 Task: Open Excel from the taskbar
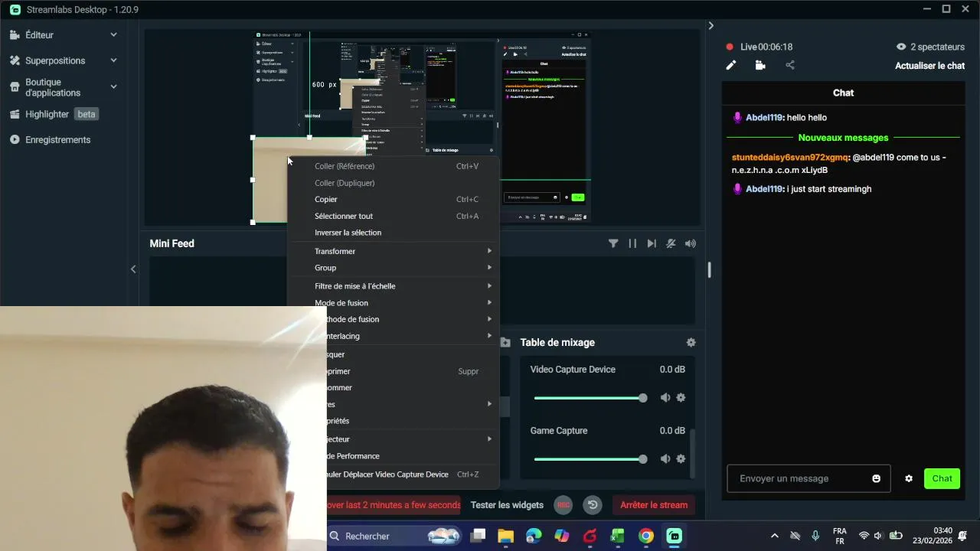618,536
